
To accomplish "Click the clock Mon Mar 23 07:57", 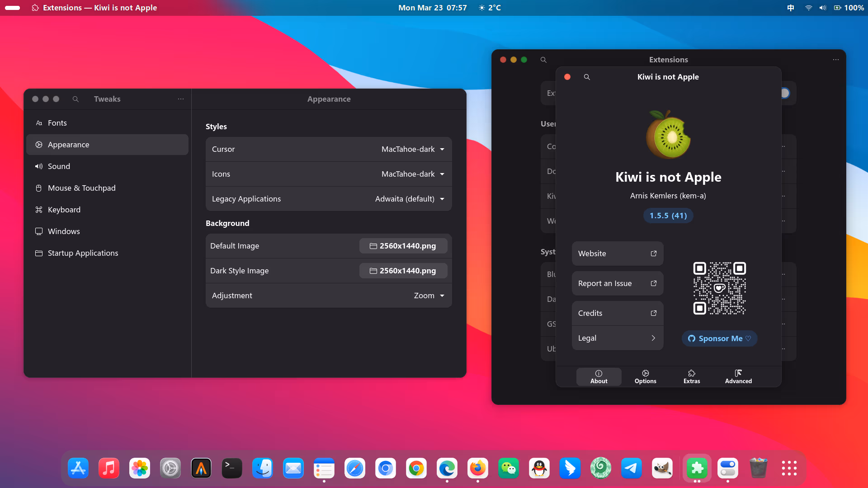I will [x=433, y=8].
